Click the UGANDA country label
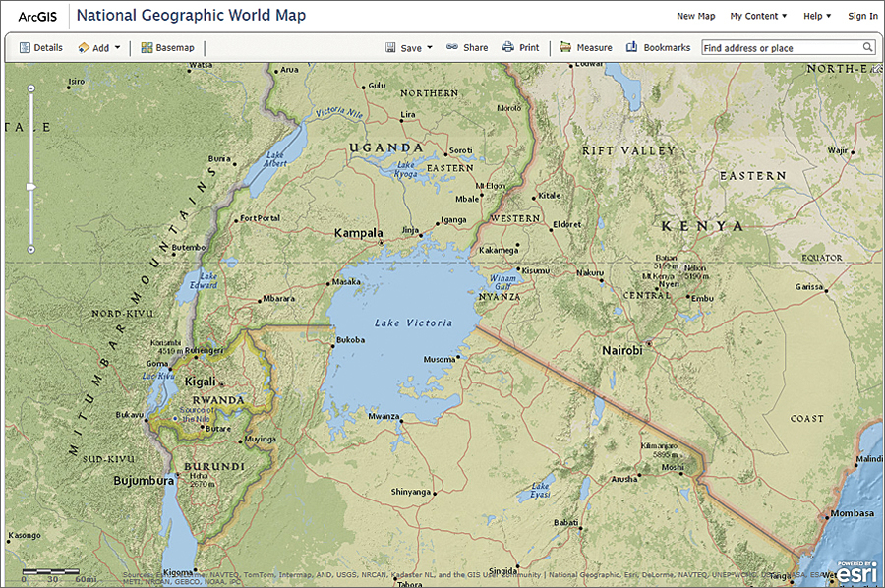The width and height of the screenshot is (885, 588). coord(386,147)
